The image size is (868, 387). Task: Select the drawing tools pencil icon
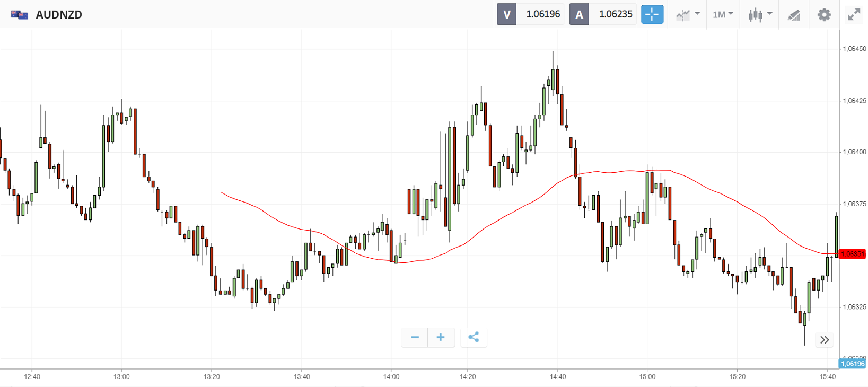(x=794, y=15)
